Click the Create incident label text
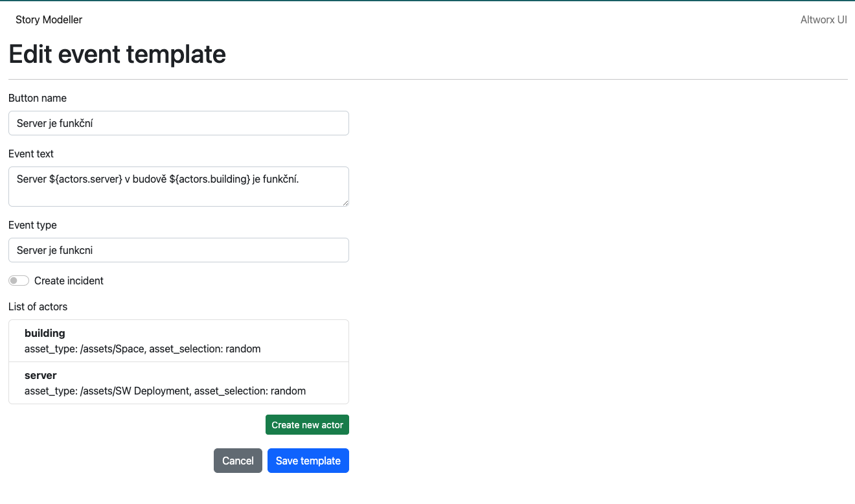The width and height of the screenshot is (855, 504). point(69,281)
